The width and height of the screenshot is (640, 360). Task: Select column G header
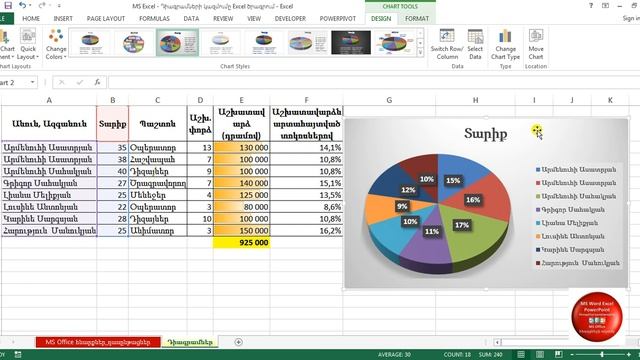pyautogui.click(x=389, y=100)
